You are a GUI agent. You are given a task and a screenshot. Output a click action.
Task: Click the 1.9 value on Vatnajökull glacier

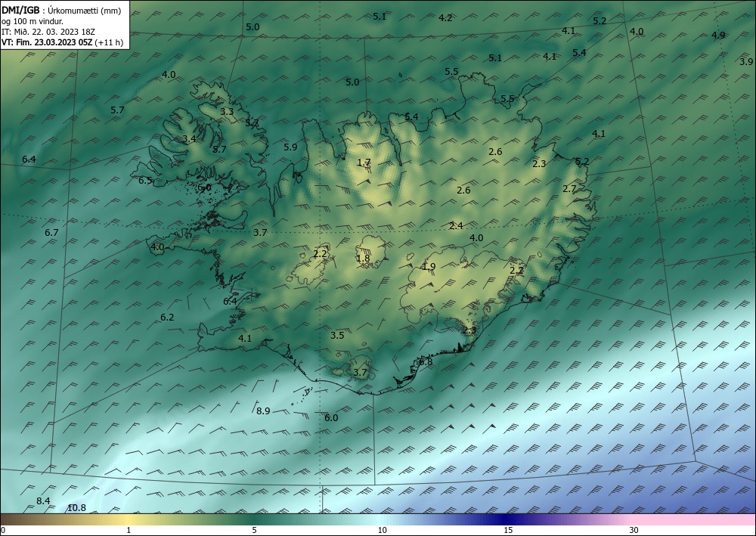429,267
